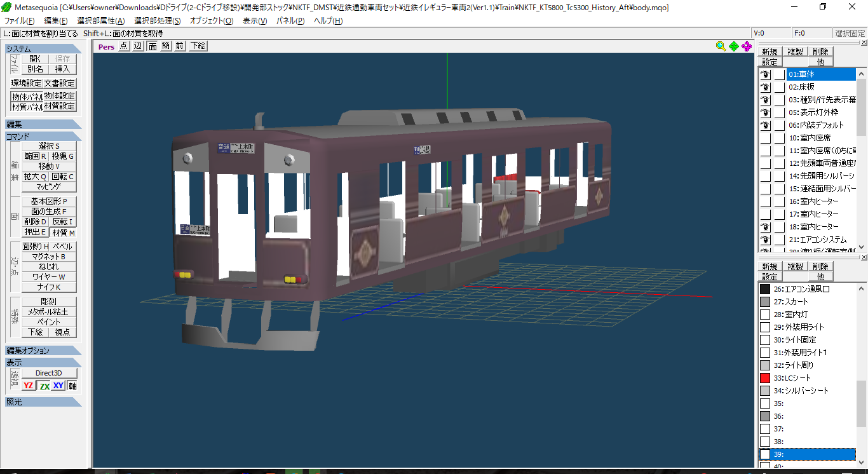The image size is (868, 474).
Task: Open the 選択部属性(A) menu
Action: click(101, 21)
